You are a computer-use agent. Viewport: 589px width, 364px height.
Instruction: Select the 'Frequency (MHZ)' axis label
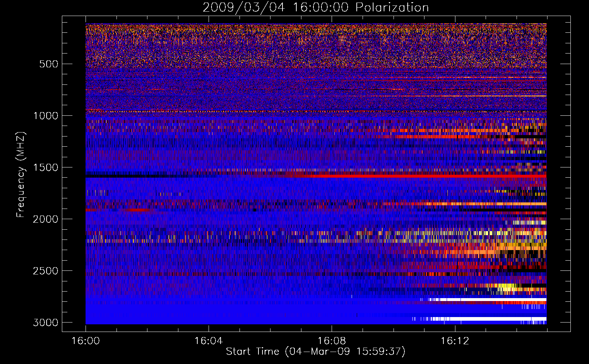[x=21, y=175]
